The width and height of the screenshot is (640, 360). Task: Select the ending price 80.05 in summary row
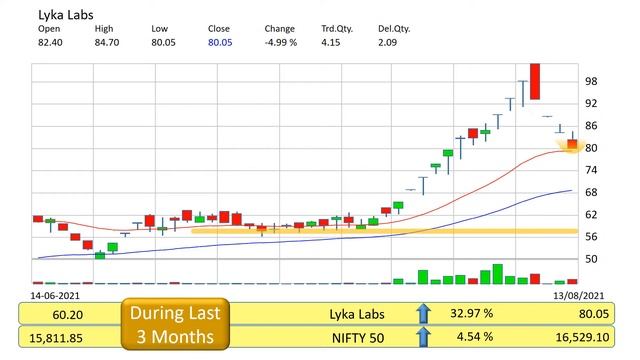pyautogui.click(x=594, y=314)
